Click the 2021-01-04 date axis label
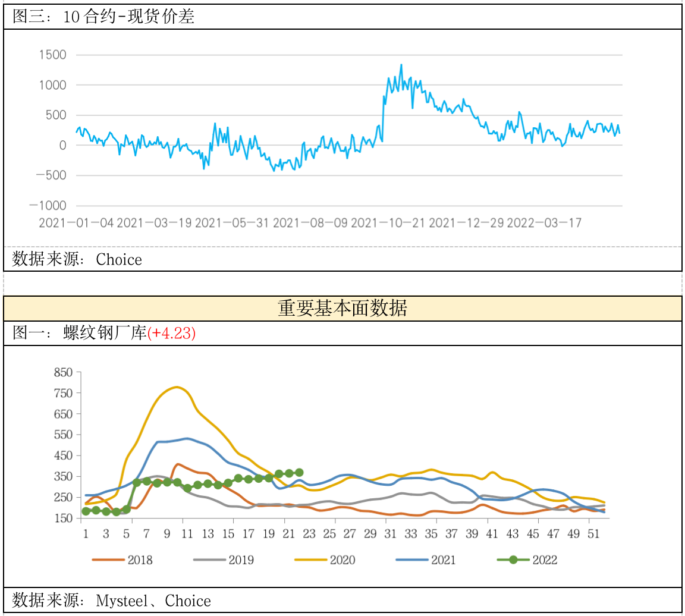The height and width of the screenshot is (616, 685). click(76, 223)
